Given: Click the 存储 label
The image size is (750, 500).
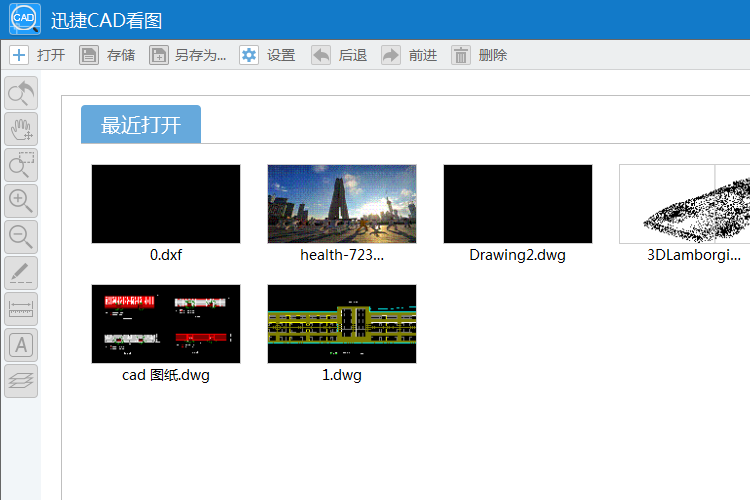Looking at the screenshot, I should click(121, 55).
